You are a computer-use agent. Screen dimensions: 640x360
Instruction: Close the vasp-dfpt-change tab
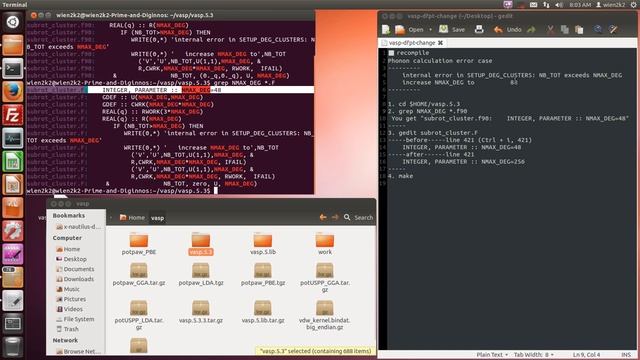tap(440, 43)
